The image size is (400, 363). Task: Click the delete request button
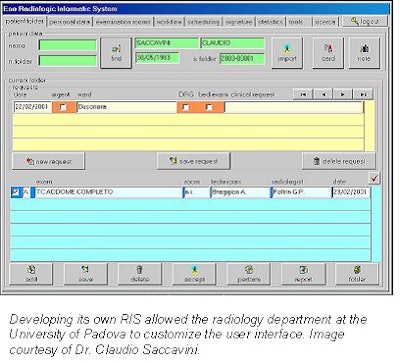click(x=339, y=161)
